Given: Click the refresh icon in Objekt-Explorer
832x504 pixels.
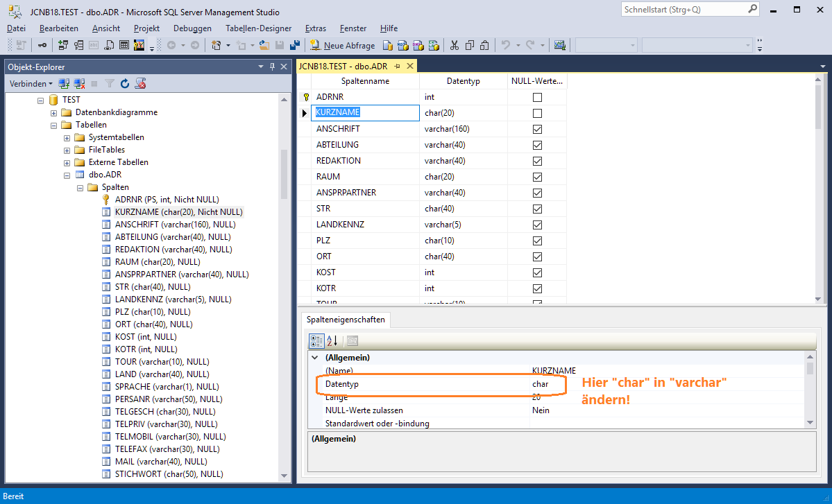Looking at the screenshot, I should coord(125,83).
